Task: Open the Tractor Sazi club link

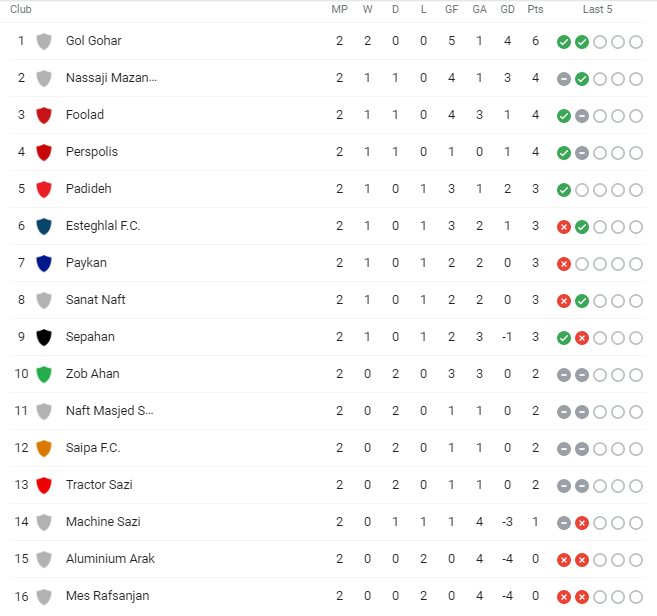Action: point(99,485)
